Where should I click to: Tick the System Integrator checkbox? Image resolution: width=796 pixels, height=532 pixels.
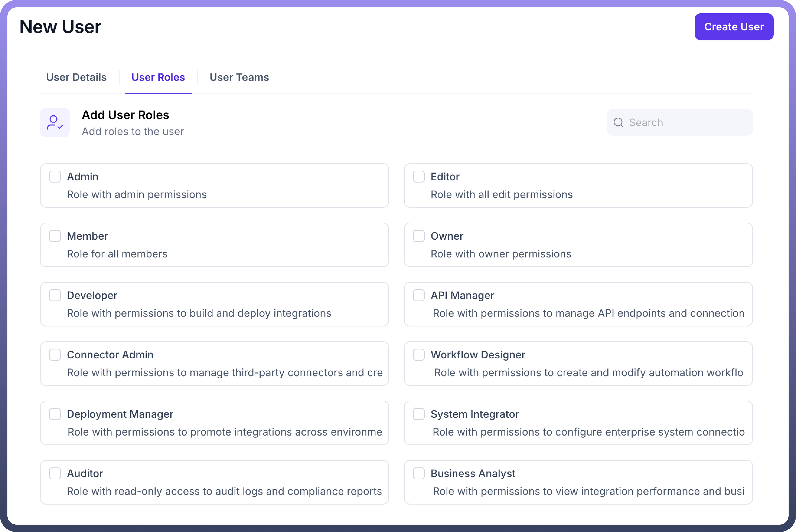419,414
